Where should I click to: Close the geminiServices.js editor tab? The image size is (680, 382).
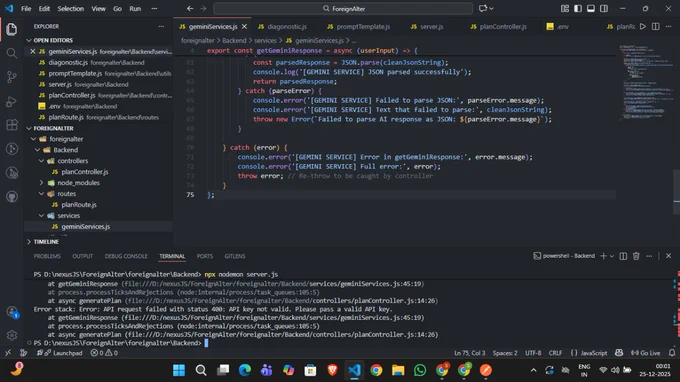[x=245, y=26]
